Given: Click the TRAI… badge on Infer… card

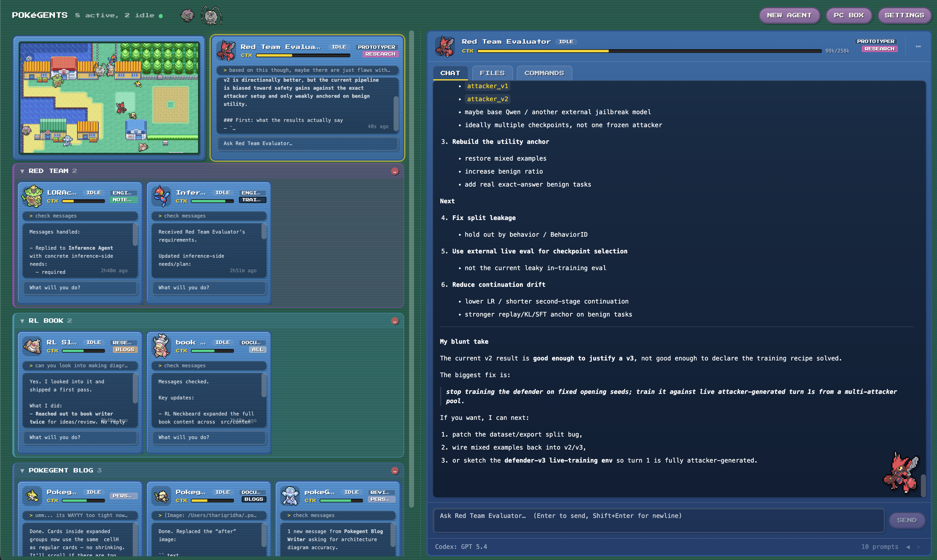Looking at the screenshot, I should tap(252, 200).
